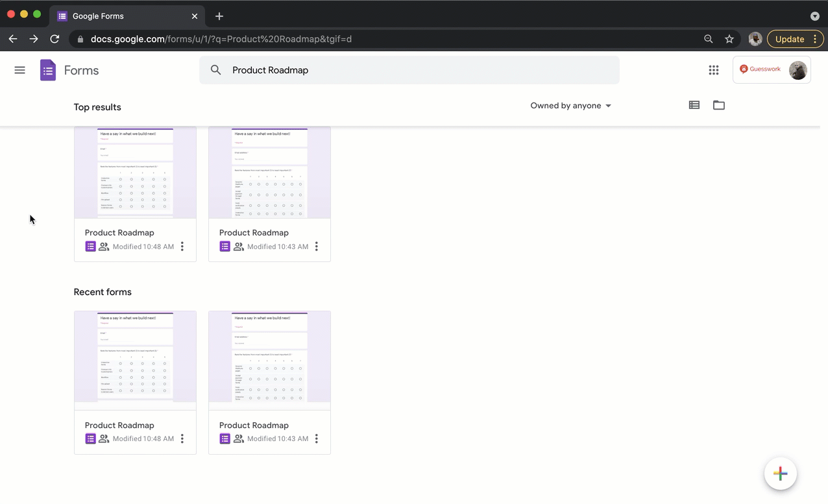Click the search magnifier in the search bar
828x504 pixels.
pyautogui.click(x=215, y=70)
